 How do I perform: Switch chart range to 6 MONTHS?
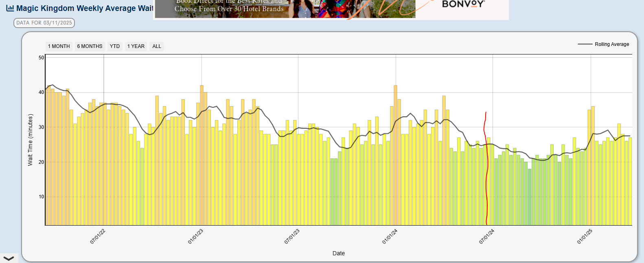point(90,46)
